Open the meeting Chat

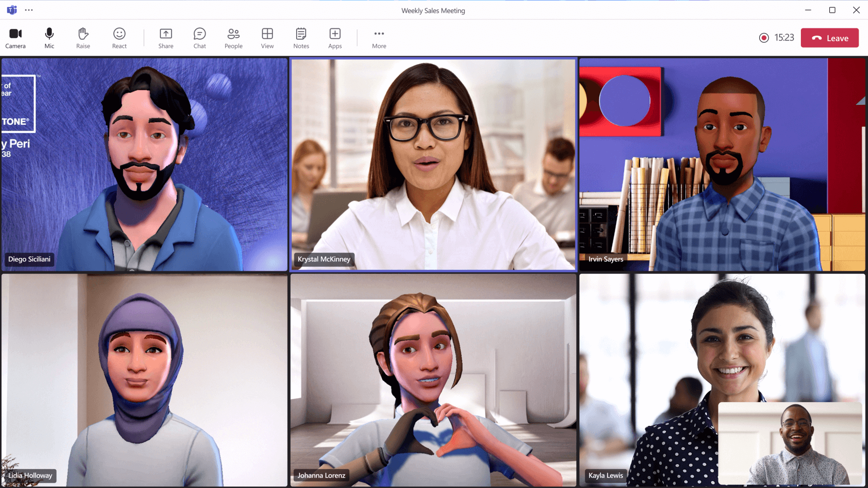pyautogui.click(x=199, y=37)
